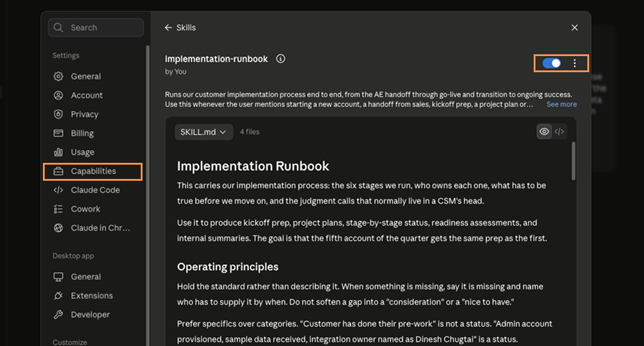Click the Operating principles heading

(228, 267)
